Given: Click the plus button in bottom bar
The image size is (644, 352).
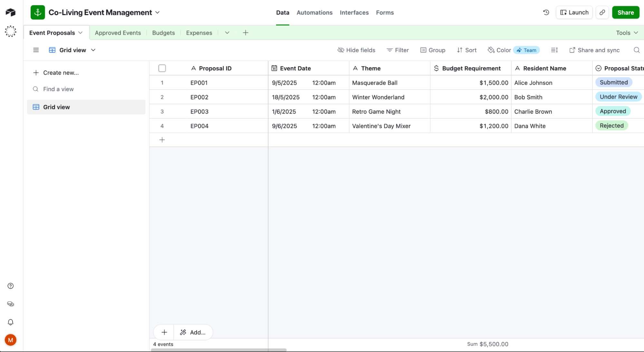Looking at the screenshot, I should coord(164,332).
